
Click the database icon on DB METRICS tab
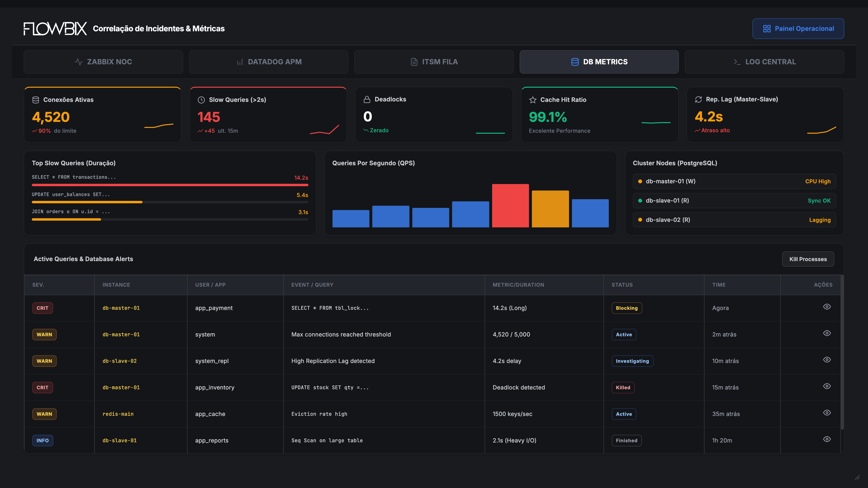coord(575,62)
